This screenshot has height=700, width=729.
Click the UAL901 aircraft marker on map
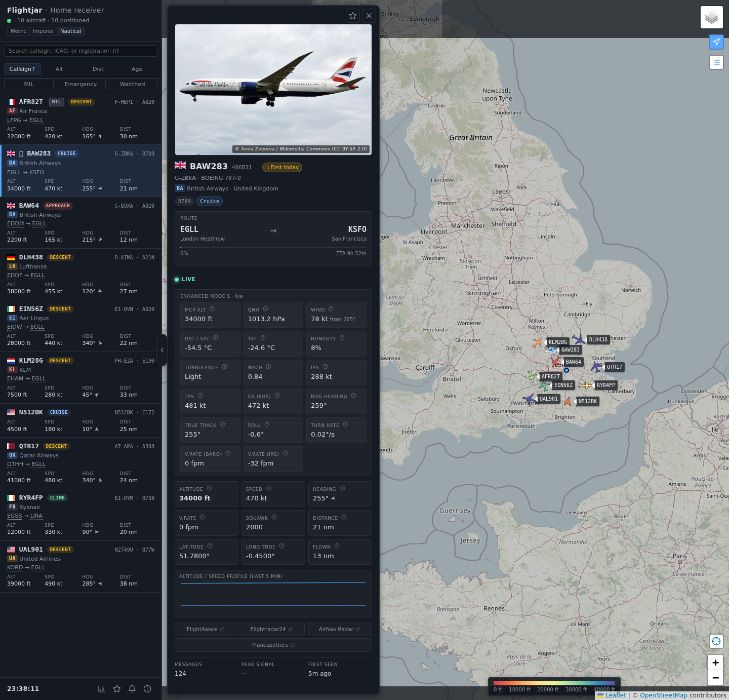(530, 399)
